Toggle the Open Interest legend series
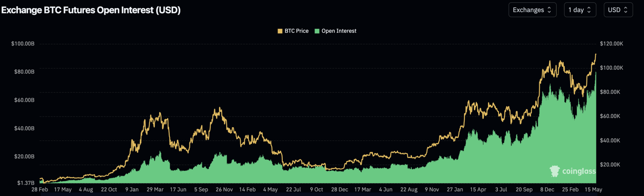This screenshot has height=196, width=644. pyautogui.click(x=336, y=31)
